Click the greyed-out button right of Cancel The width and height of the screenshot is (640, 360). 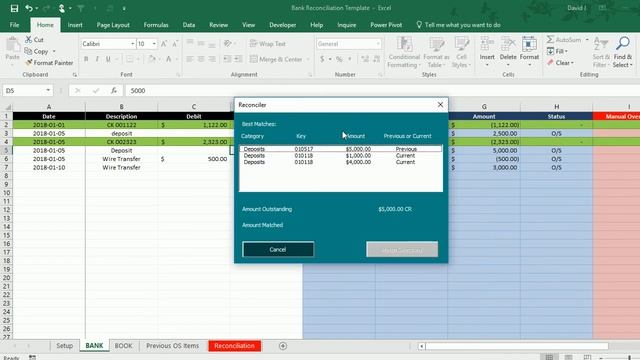[x=402, y=249]
